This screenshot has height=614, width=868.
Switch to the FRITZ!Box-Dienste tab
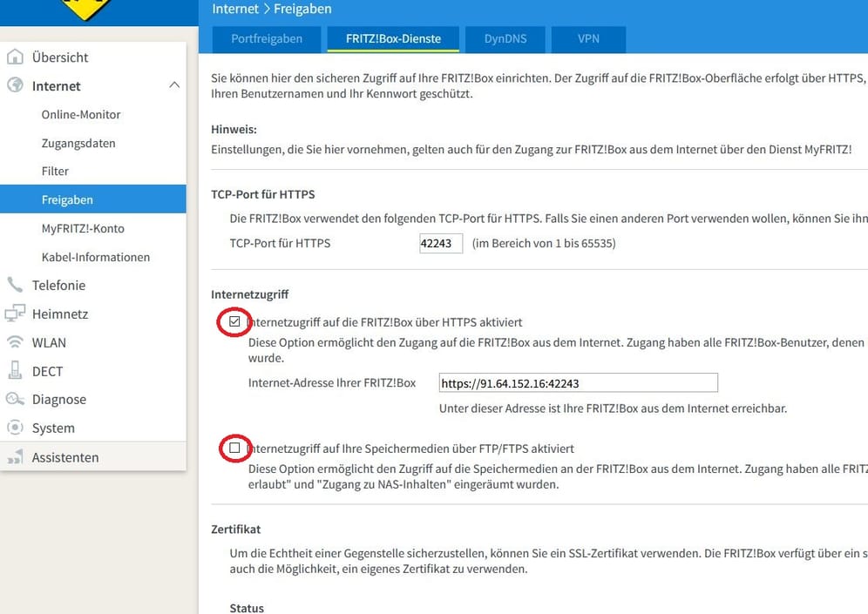[x=392, y=38]
